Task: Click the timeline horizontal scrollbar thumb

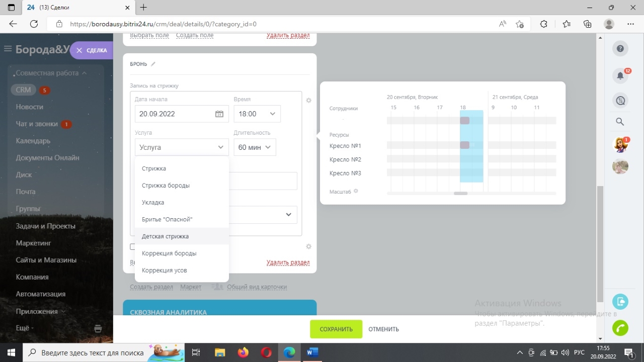Action: click(x=460, y=194)
